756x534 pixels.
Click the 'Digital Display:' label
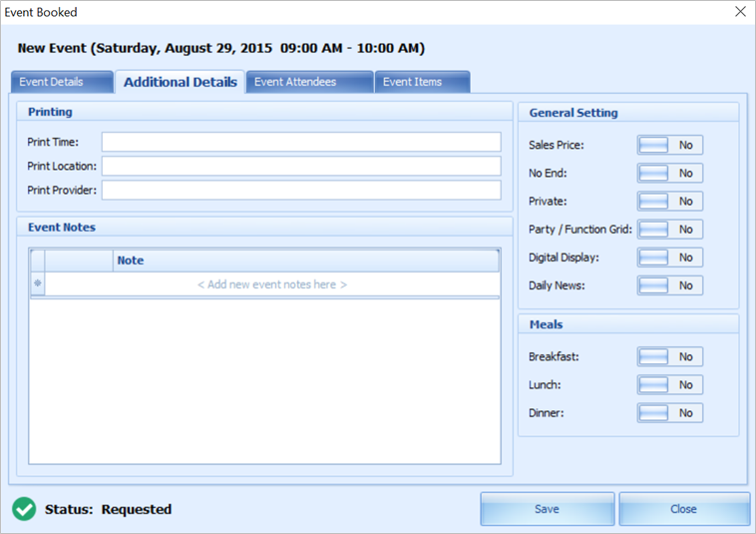coord(564,258)
